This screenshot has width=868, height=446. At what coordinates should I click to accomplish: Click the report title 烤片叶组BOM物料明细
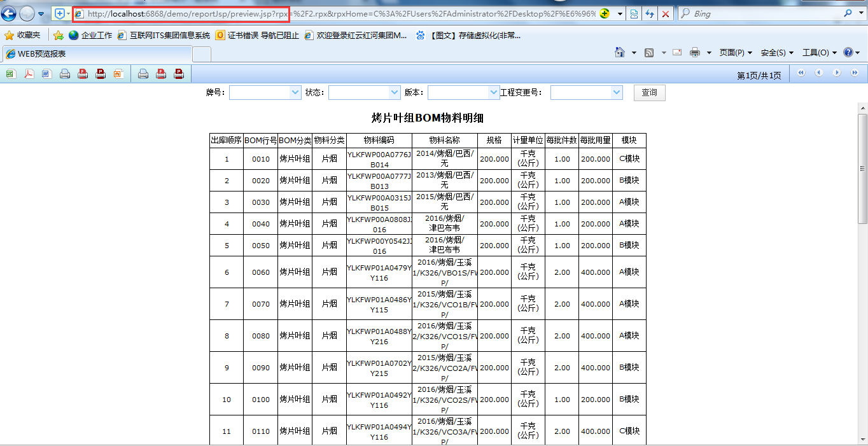[428, 118]
